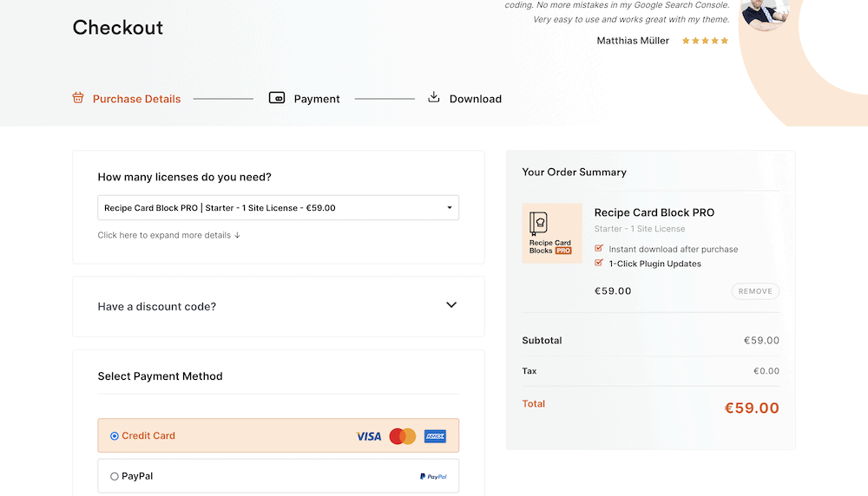Click the Amex logo

point(435,436)
